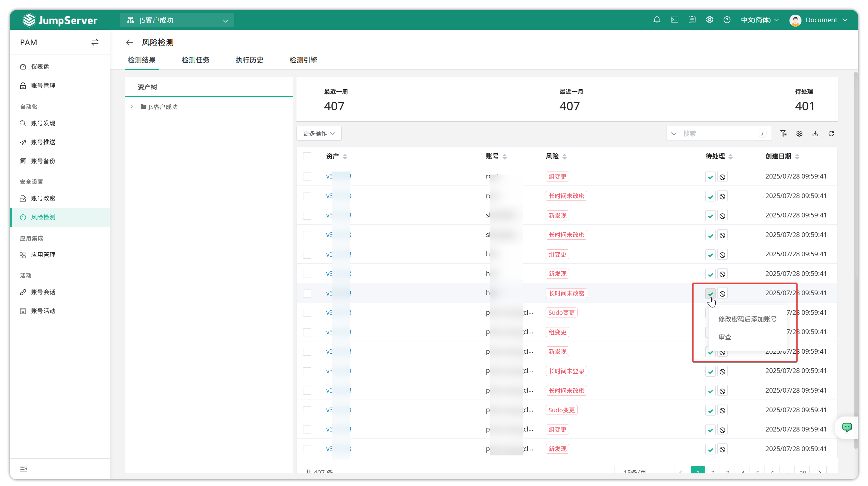Image resolution: width=868 pixels, height=486 pixels.
Task: Check the checkbox of the last table row
Action: (307, 449)
